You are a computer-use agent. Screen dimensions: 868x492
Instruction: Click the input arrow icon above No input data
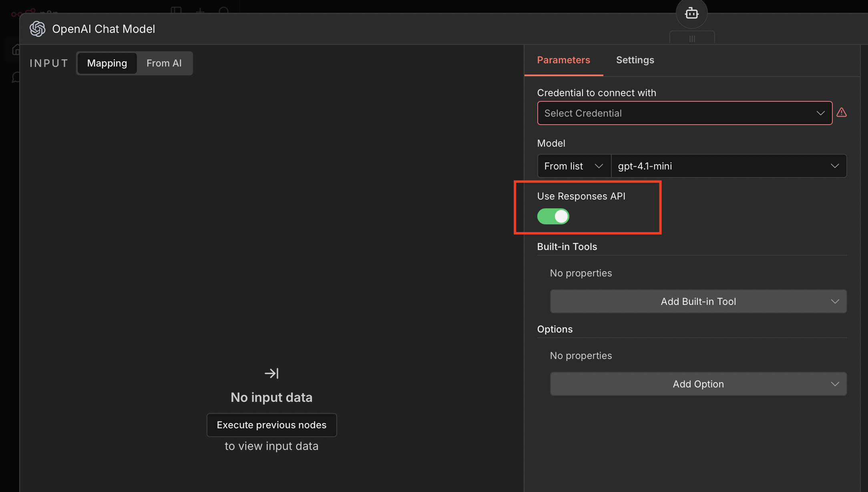pos(271,373)
